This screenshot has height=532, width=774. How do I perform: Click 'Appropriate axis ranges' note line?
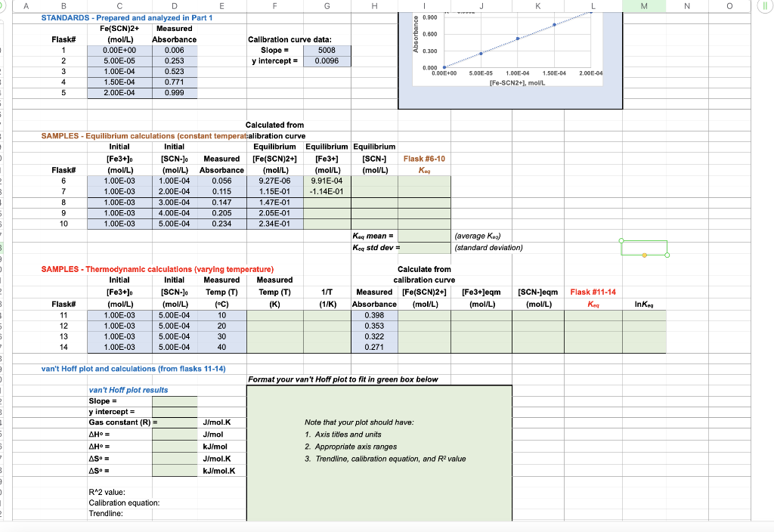[351, 447]
